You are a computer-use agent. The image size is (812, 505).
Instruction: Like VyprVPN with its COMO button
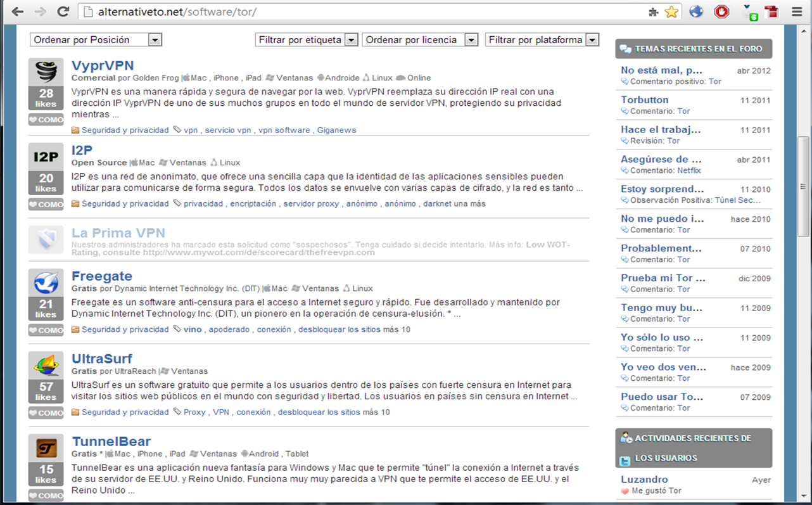(46, 120)
